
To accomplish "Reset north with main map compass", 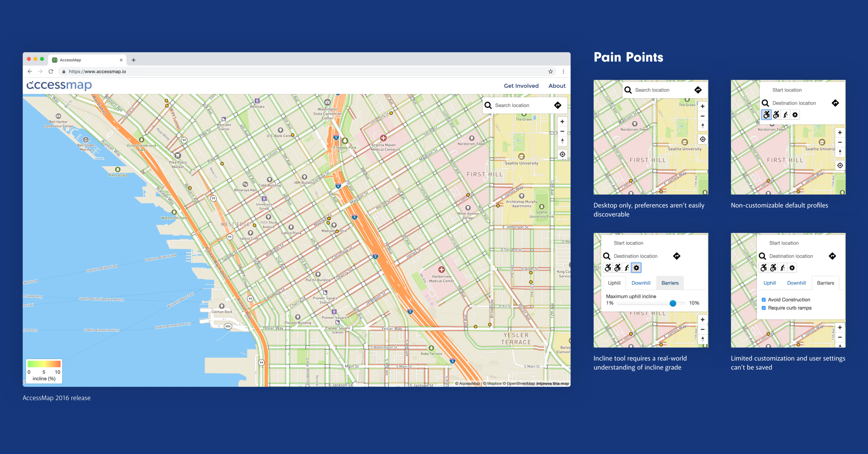I will tap(562, 141).
